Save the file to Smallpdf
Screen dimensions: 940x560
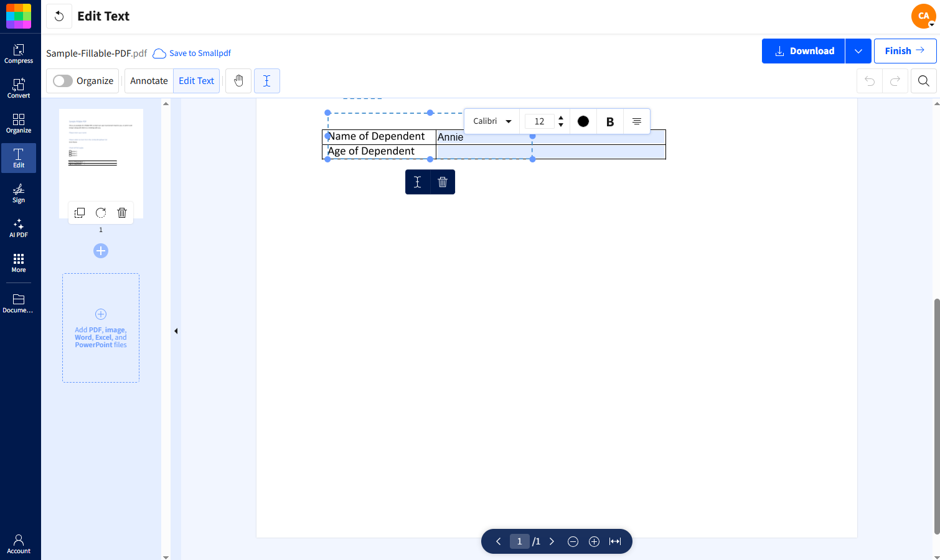191,53
